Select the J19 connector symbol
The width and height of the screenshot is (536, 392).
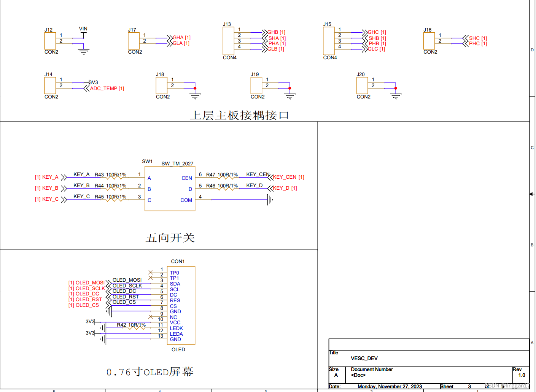(256, 86)
